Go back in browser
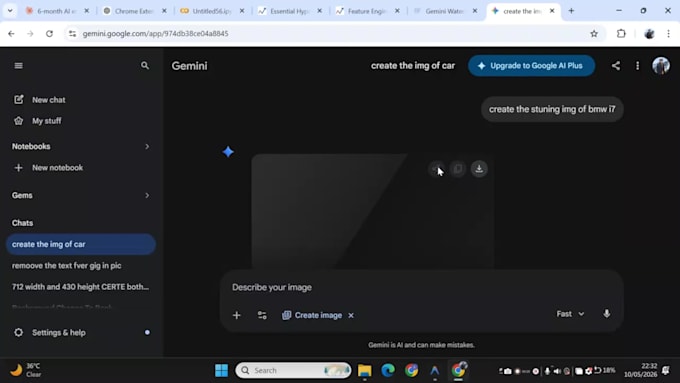This screenshot has width=680, height=383. [x=11, y=33]
